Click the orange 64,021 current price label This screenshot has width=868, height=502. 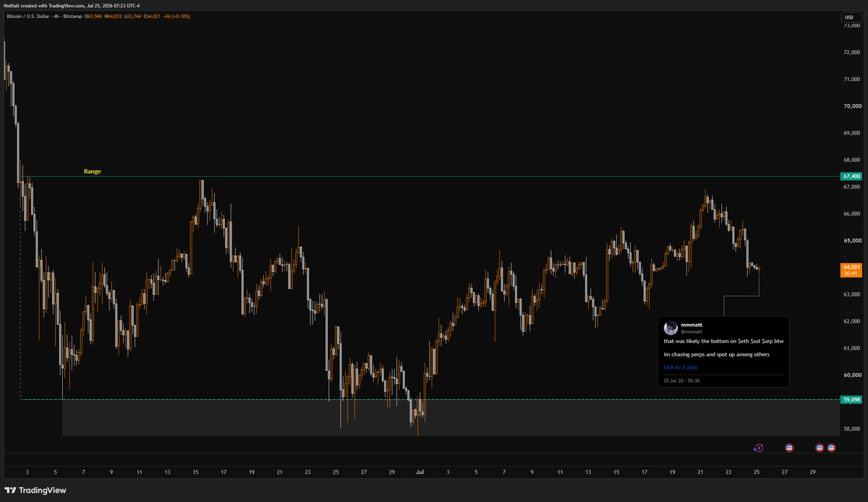pos(851,270)
